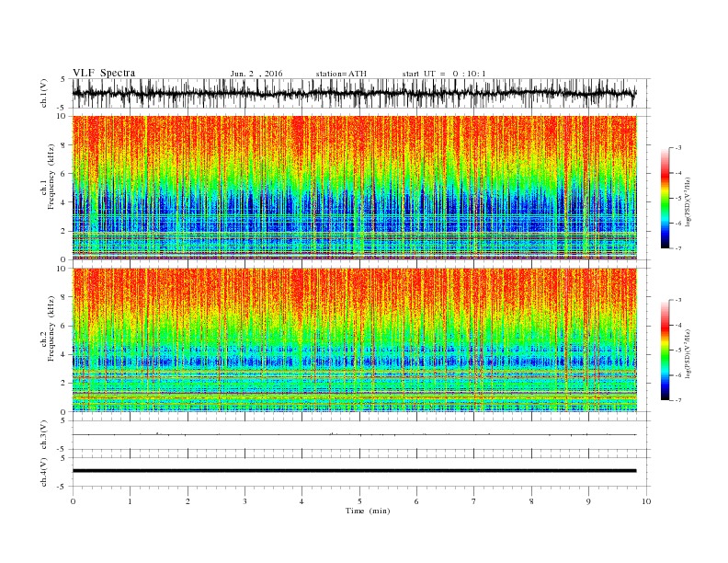Click tick label 6 on Time axis
Image resolution: width=728 pixels, height=563 pixels.
417,501
